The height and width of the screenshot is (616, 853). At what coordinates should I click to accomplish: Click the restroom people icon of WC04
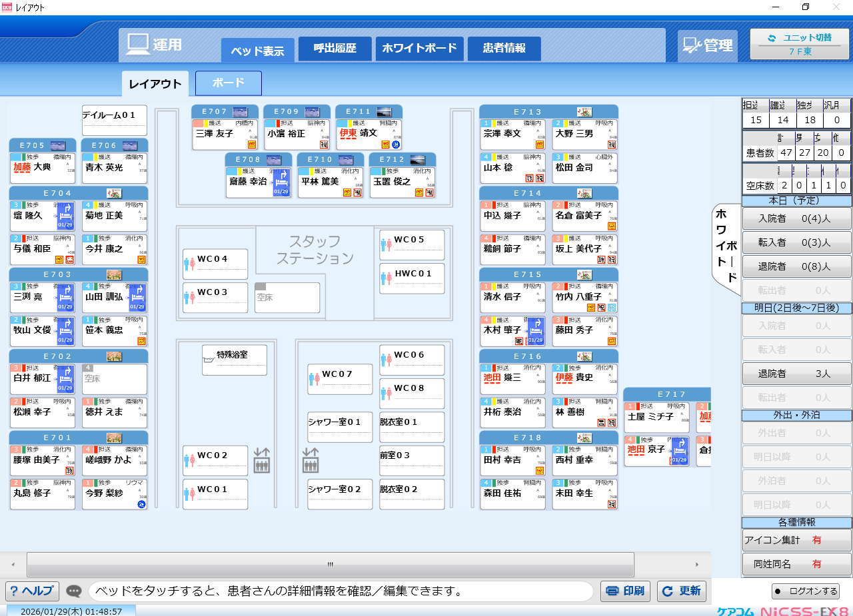tap(189, 263)
